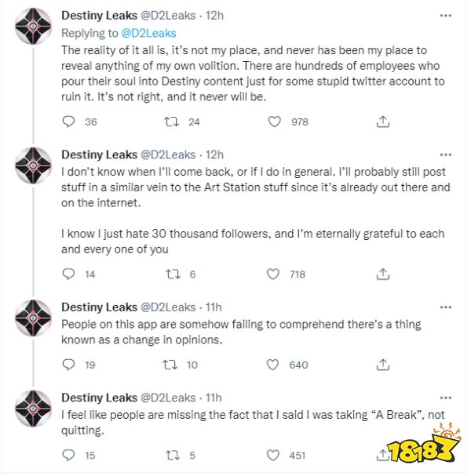The width and height of the screenshot is (471, 476).
Task: Like the tweet with 718 likes
Action: [274, 274]
